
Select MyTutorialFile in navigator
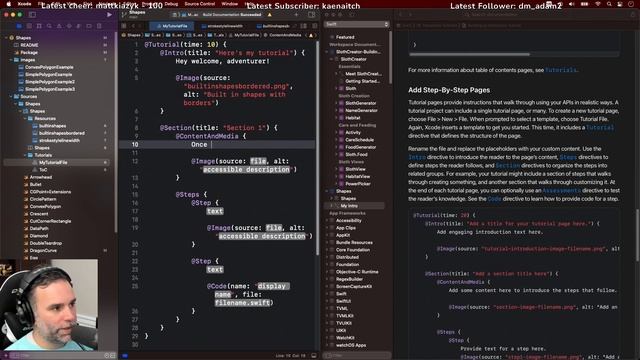[x=53, y=162]
